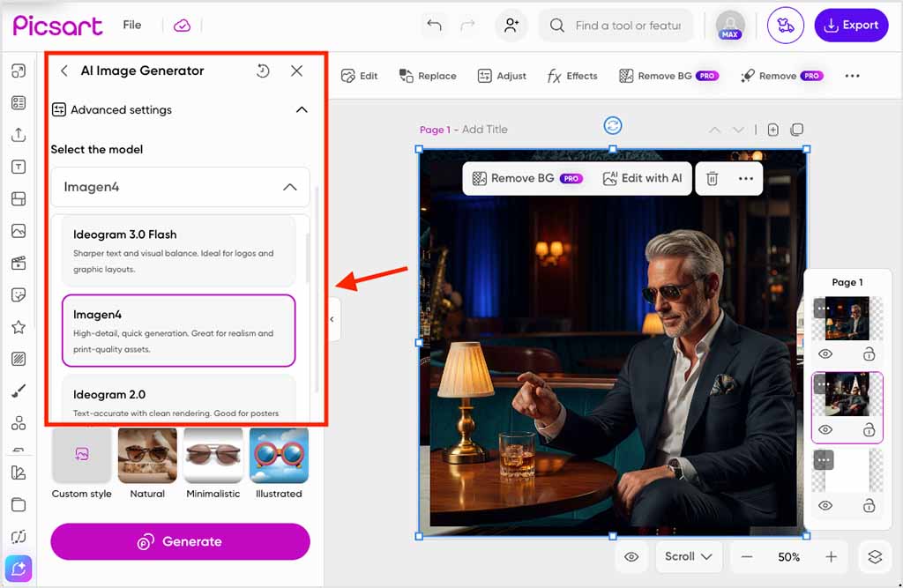
Task: Toggle the preview eye button in bottom bar
Action: click(x=631, y=557)
